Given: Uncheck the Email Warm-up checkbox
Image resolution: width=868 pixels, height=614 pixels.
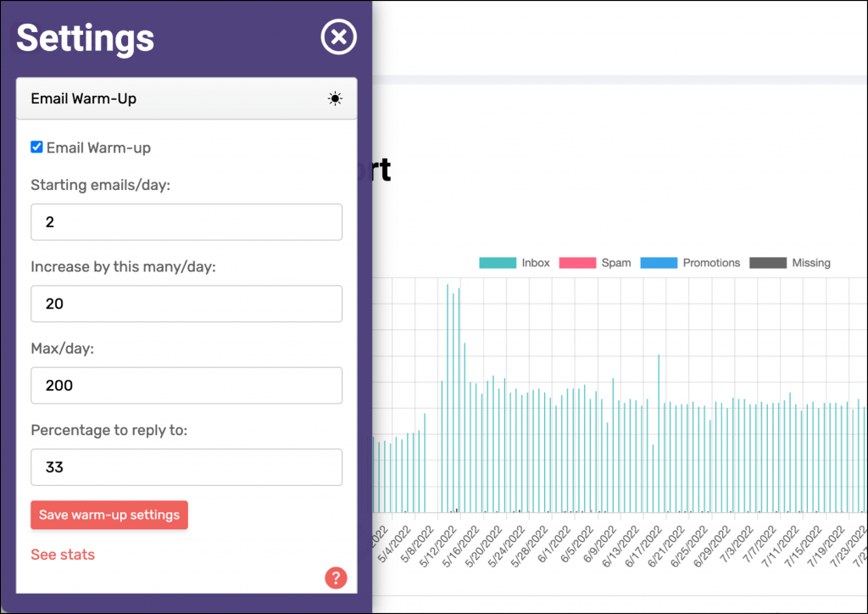Looking at the screenshot, I should point(36,147).
